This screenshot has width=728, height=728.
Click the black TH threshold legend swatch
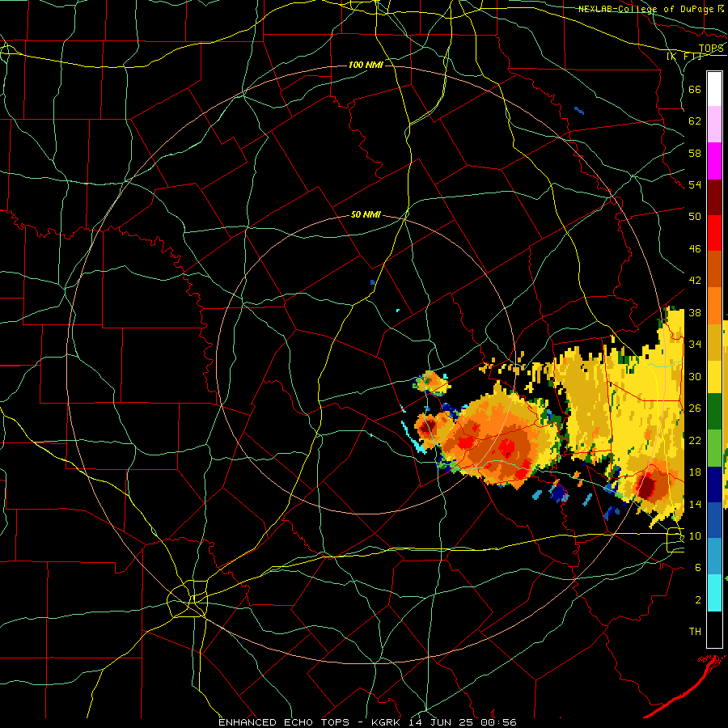point(714,629)
